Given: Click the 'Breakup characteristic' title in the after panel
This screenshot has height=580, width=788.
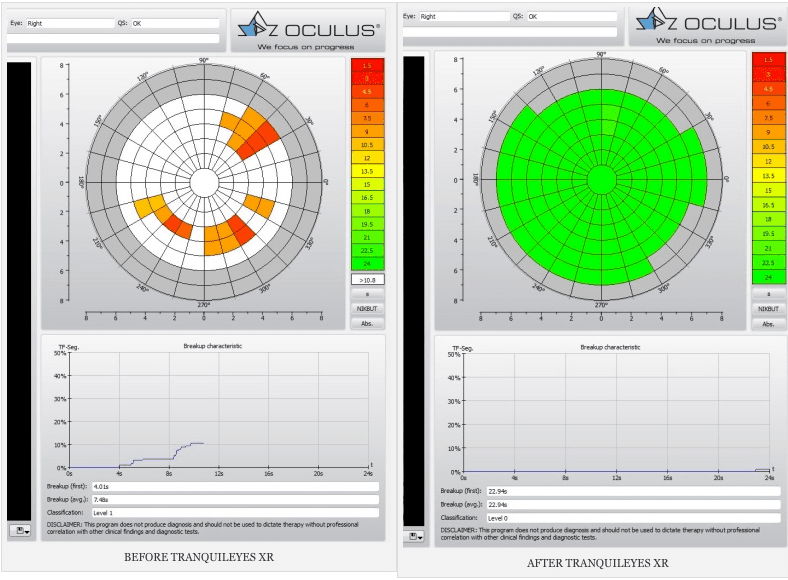Looking at the screenshot, I should coord(610,347).
